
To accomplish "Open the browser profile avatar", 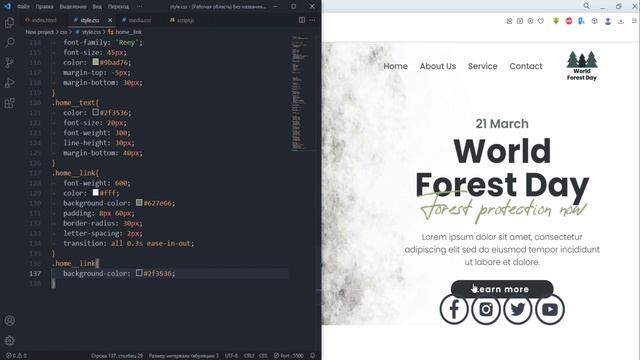I will [608, 21].
